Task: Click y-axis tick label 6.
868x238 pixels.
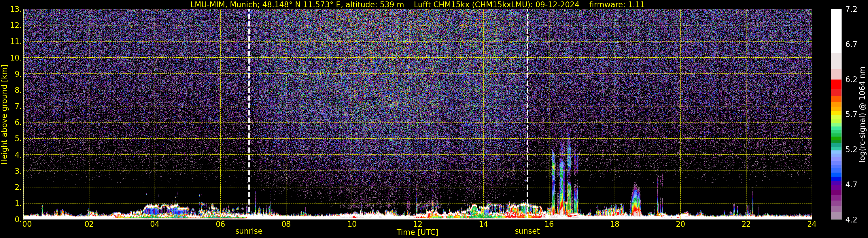Action: point(18,122)
